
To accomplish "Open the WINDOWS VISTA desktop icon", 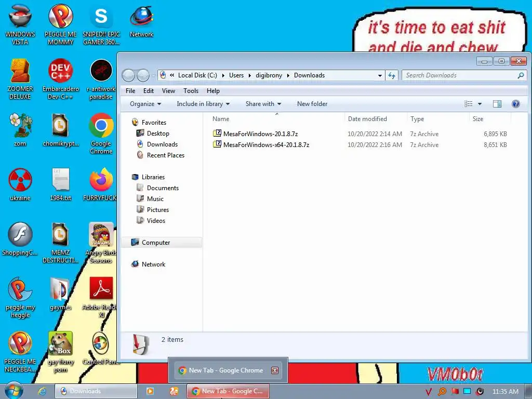I will click(20, 24).
